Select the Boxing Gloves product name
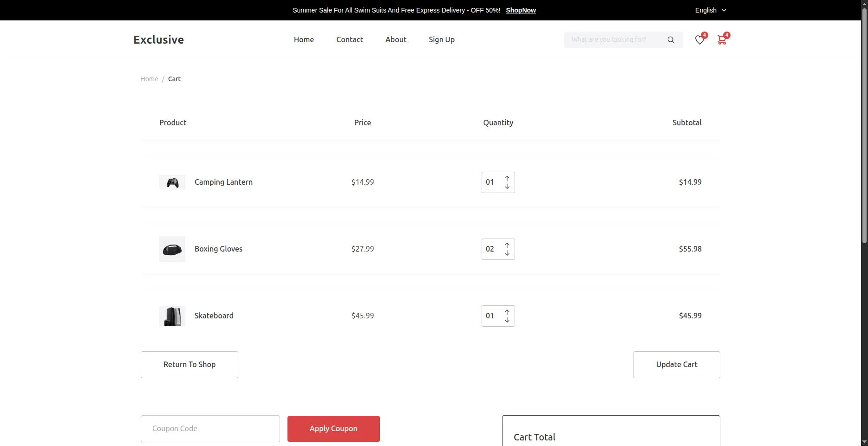Viewport: 868px width, 446px height. pyautogui.click(x=218, y=249)
